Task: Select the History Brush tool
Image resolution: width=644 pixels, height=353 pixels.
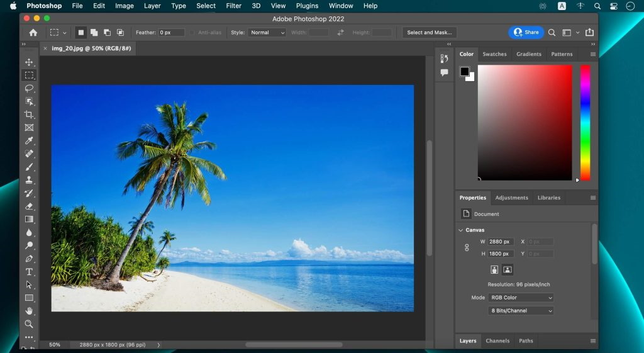Action: point(29,193)
